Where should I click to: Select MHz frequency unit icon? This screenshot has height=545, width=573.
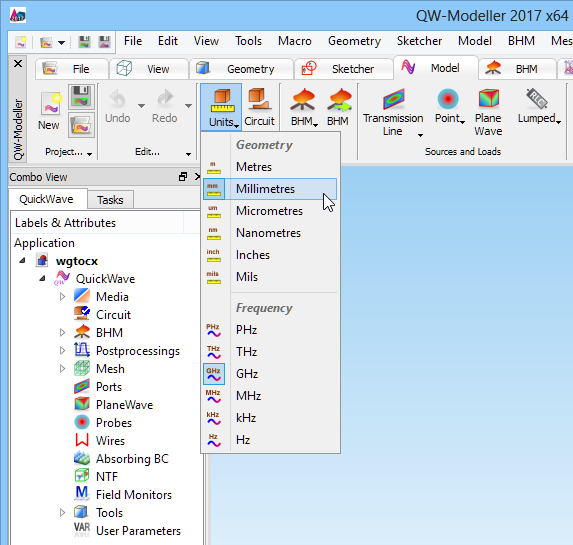pos(214,396)
